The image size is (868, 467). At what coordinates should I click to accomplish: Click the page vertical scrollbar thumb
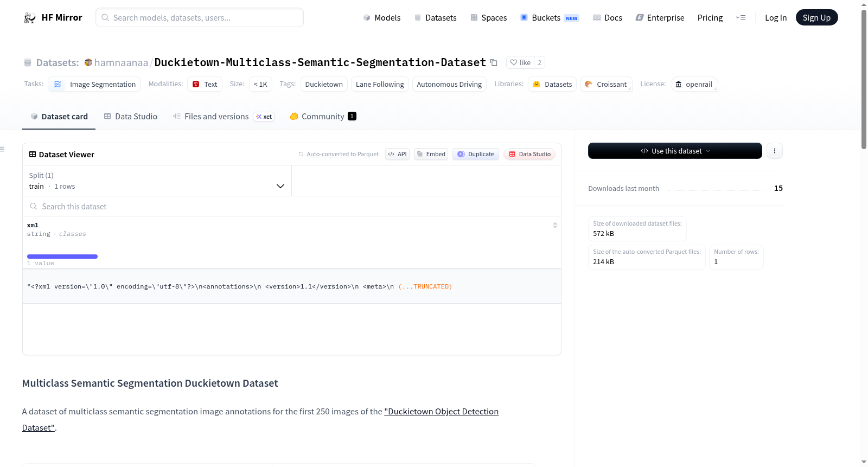864,79
